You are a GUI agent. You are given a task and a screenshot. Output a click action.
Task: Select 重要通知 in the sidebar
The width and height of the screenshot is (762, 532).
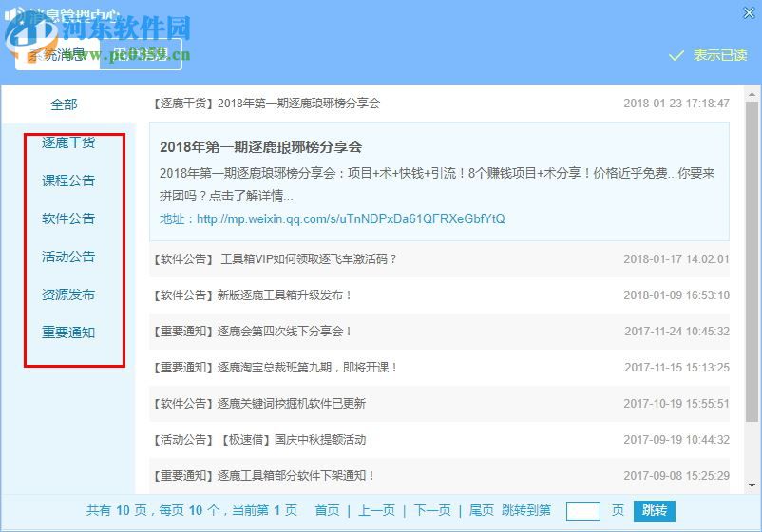(68, 332)
